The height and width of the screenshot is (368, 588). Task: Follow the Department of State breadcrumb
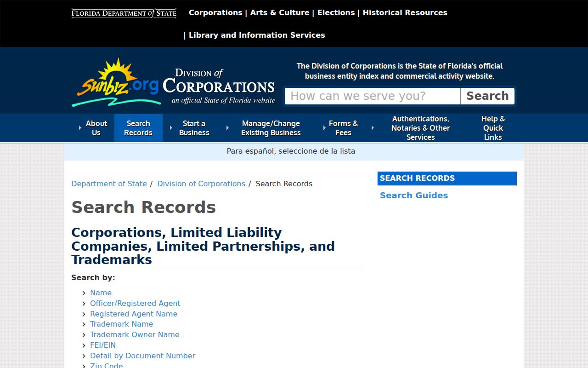tap(109, 184)
